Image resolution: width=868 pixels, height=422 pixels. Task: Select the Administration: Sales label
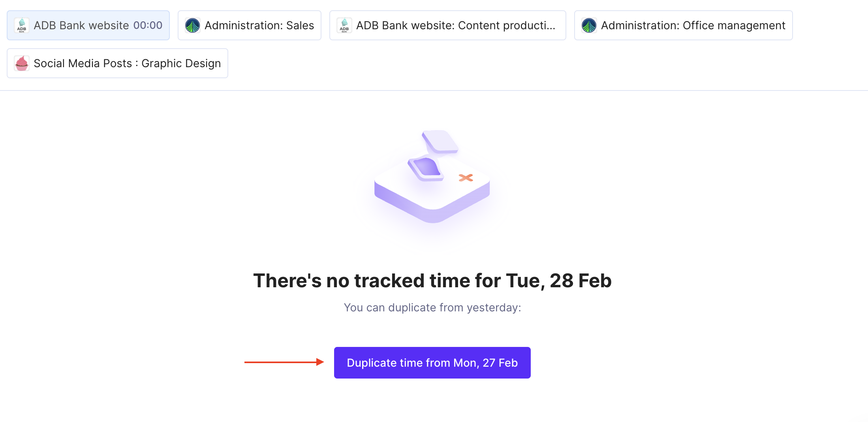[x=259, y=25]
